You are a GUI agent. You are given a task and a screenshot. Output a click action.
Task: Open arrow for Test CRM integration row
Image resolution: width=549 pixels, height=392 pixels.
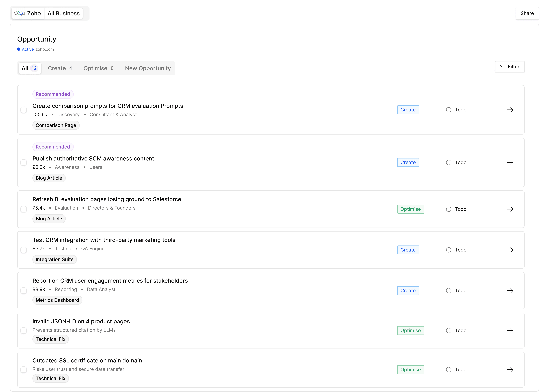coord(510,250)
